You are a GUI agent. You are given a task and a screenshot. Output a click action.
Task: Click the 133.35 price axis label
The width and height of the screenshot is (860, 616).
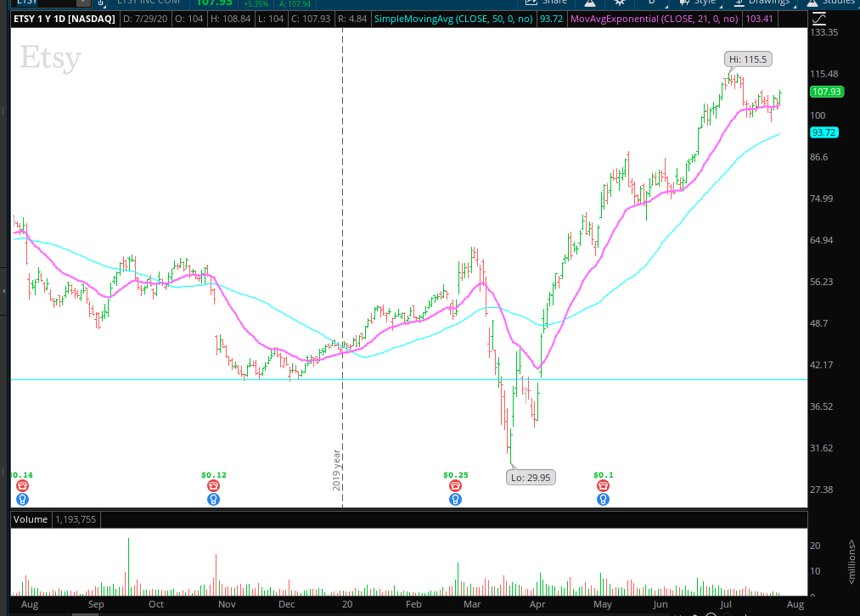click(823, 32)
